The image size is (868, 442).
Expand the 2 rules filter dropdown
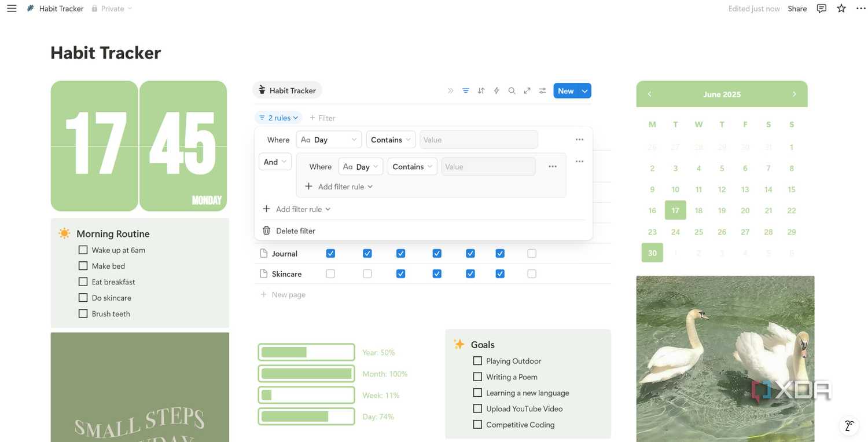tap(278, 118)
